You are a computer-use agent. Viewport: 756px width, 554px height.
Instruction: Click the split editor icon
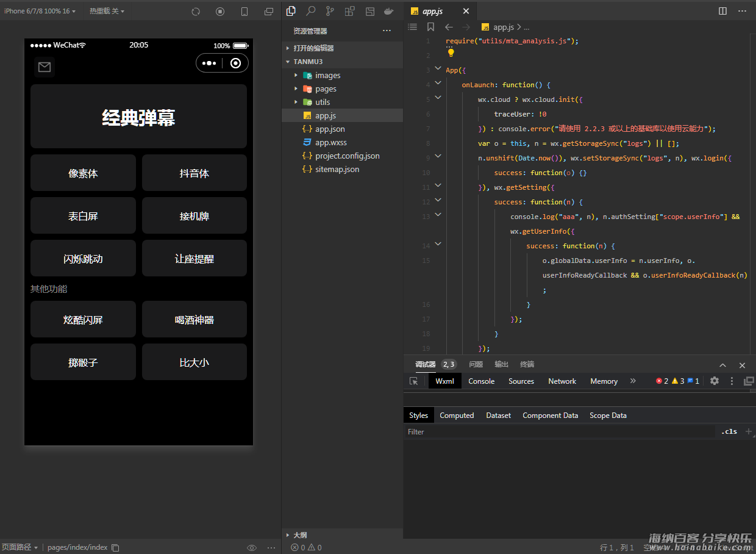click(x=722, y=11)
